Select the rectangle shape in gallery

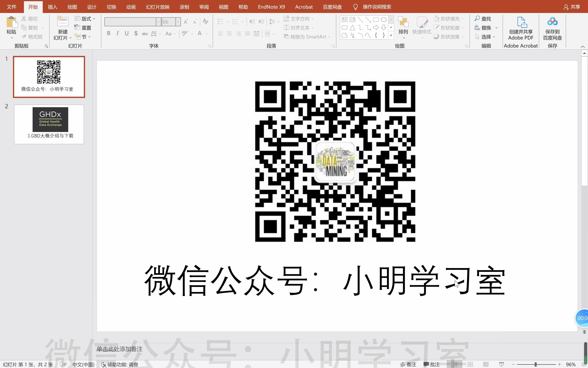coord(376,19)
